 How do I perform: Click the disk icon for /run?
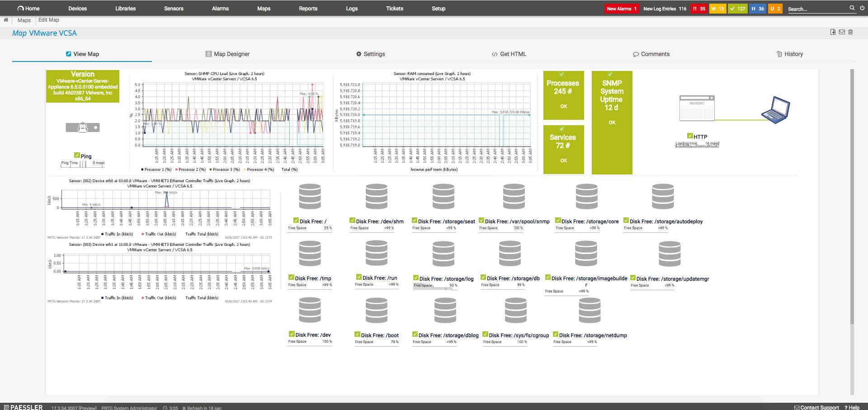pyautogui.click(x=377, y=253)
